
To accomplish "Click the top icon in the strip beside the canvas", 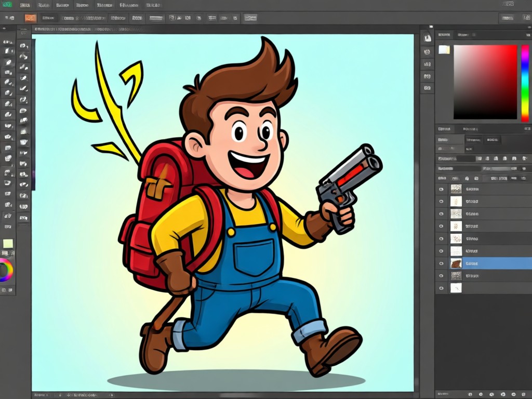I will (x=427, y=37).
